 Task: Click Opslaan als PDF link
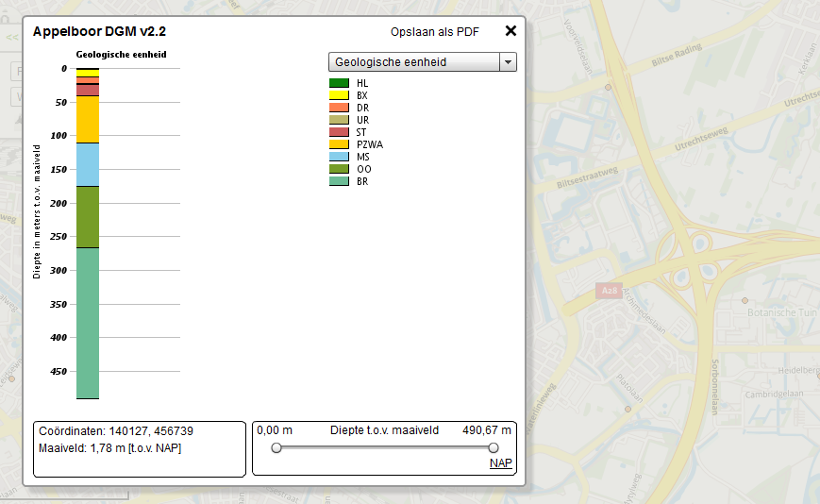[x=435, y=32]
